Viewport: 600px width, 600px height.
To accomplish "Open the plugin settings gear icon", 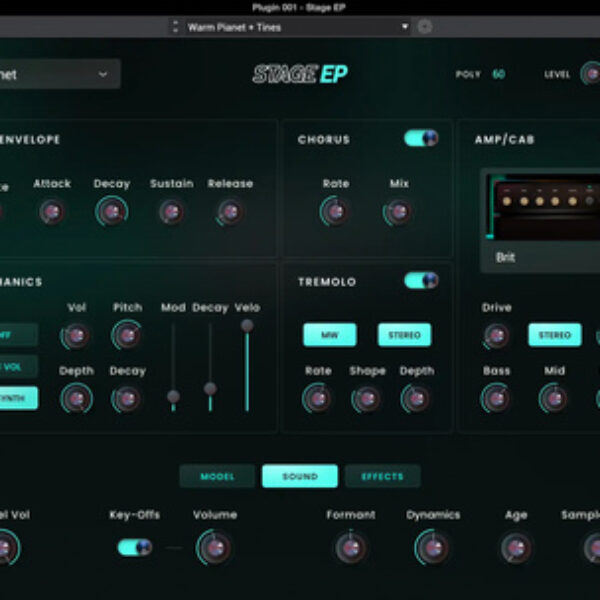I will (x=424, y=27).
